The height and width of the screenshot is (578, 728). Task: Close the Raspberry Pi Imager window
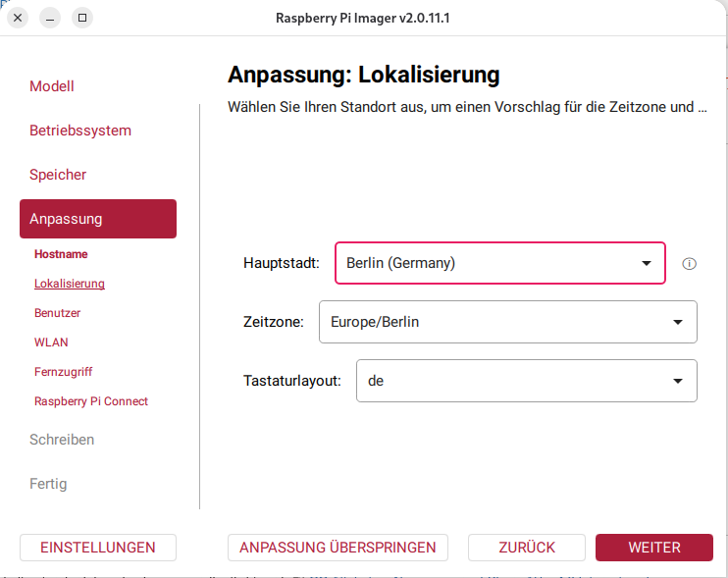coord(18,18)
